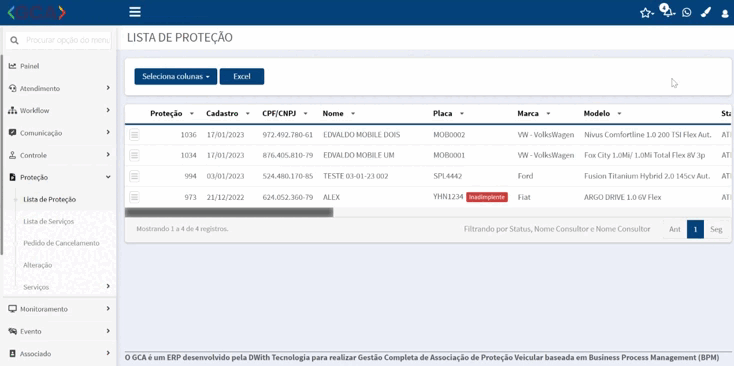Open the Seleciona colunas dropdown

click(x=176, y=76)
